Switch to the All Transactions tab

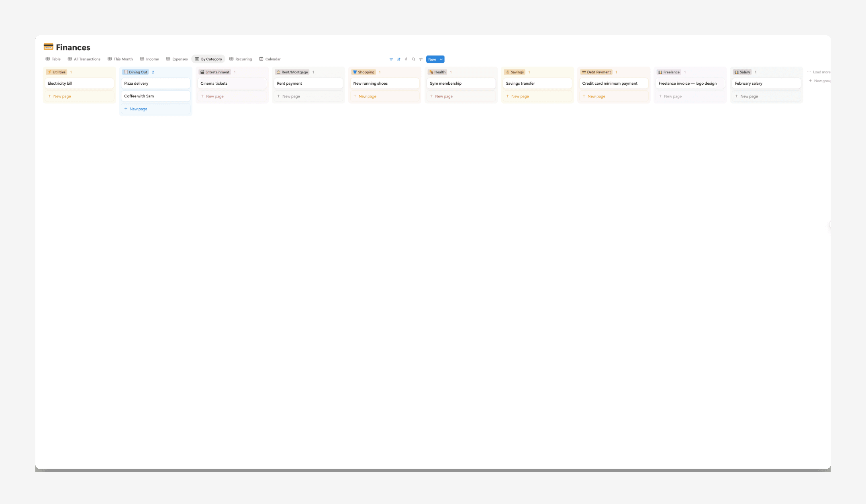(84, 59)
